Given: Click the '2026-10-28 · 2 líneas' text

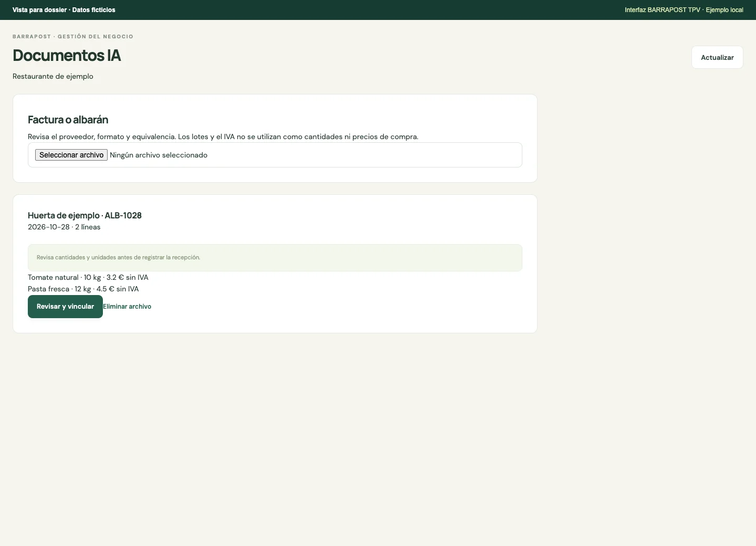Looking at the screenshot, I should (64, 227).
